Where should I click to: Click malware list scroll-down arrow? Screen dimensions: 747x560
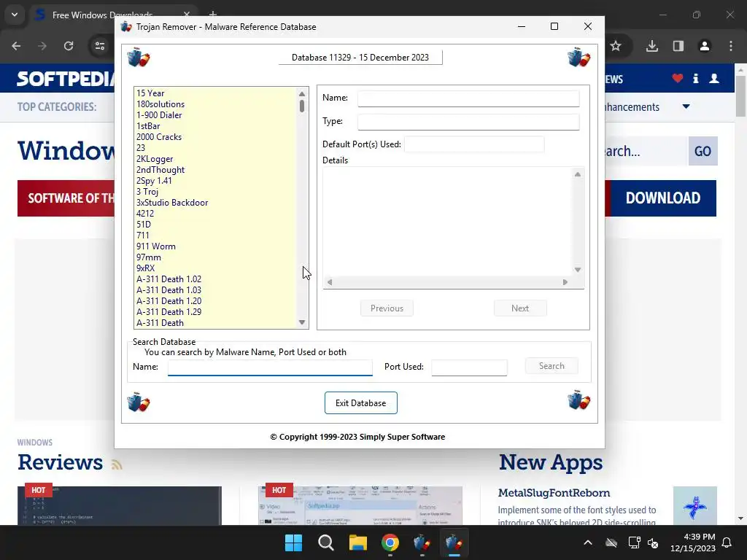(302, 322)
